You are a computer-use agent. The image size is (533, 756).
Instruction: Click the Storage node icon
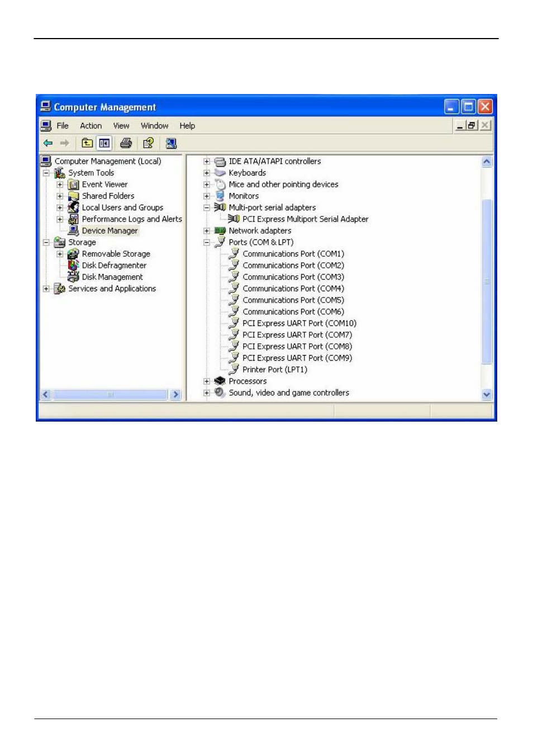point(60,242)
